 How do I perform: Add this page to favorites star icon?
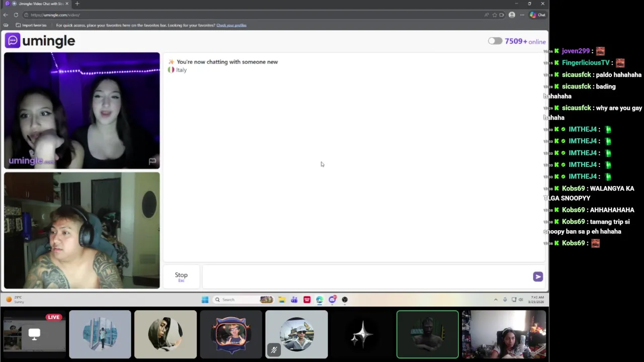pos(495,15)
